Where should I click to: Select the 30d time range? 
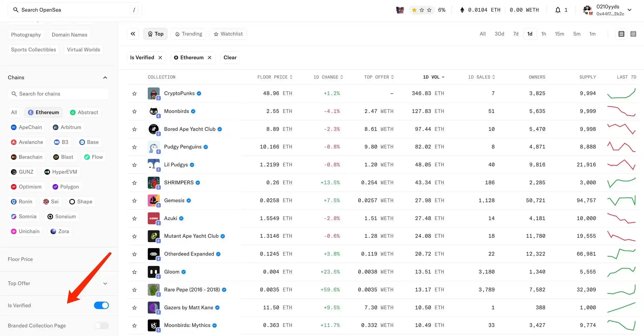click(499, 34)
